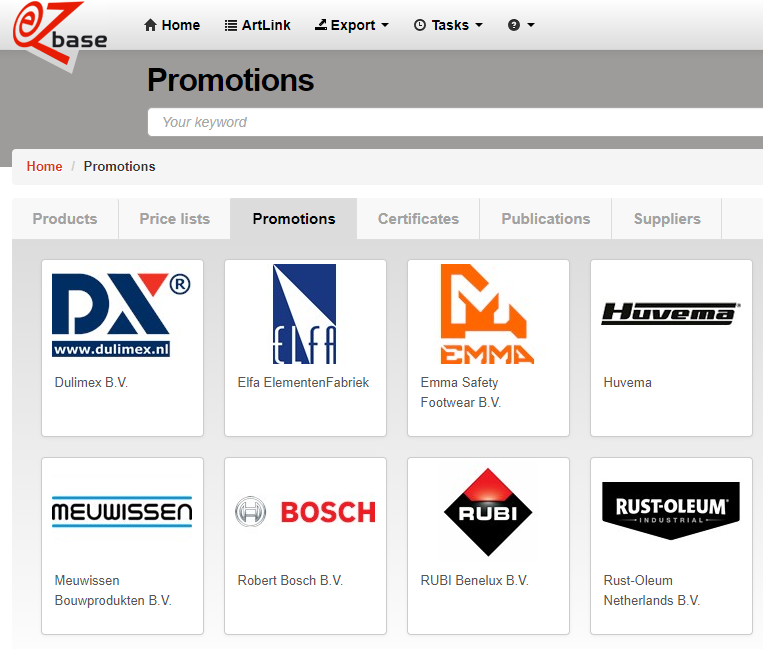This screenshot has width=763, height=649.
Task: Click the Meuwissen logo image
Action: (x=122, y=512)
